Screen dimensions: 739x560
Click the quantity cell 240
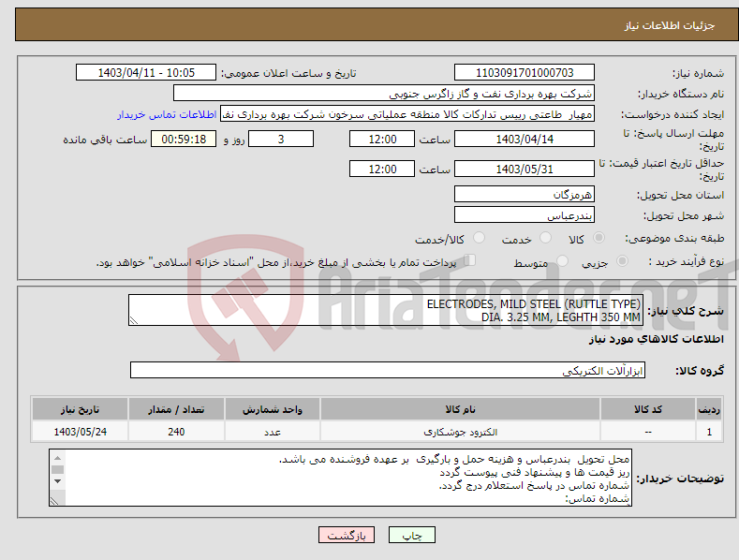pyautogui.click(x=176, y=432)
